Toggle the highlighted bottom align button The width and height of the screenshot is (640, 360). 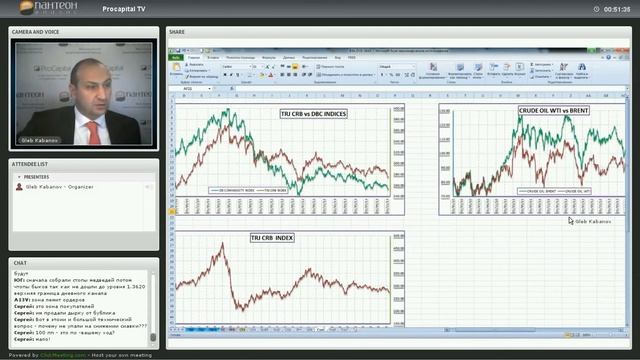[295, 67]
